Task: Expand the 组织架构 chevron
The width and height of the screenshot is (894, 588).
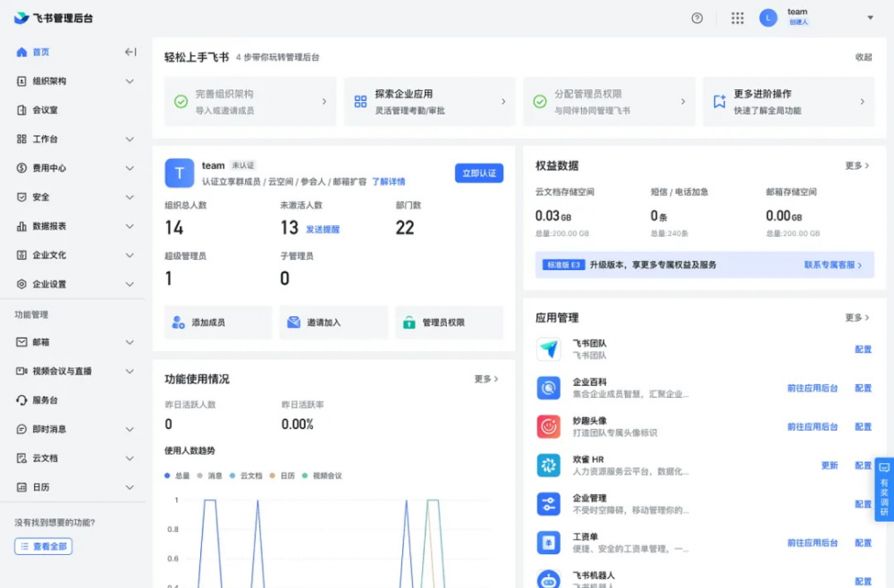Action: click(x=130, y=81)
